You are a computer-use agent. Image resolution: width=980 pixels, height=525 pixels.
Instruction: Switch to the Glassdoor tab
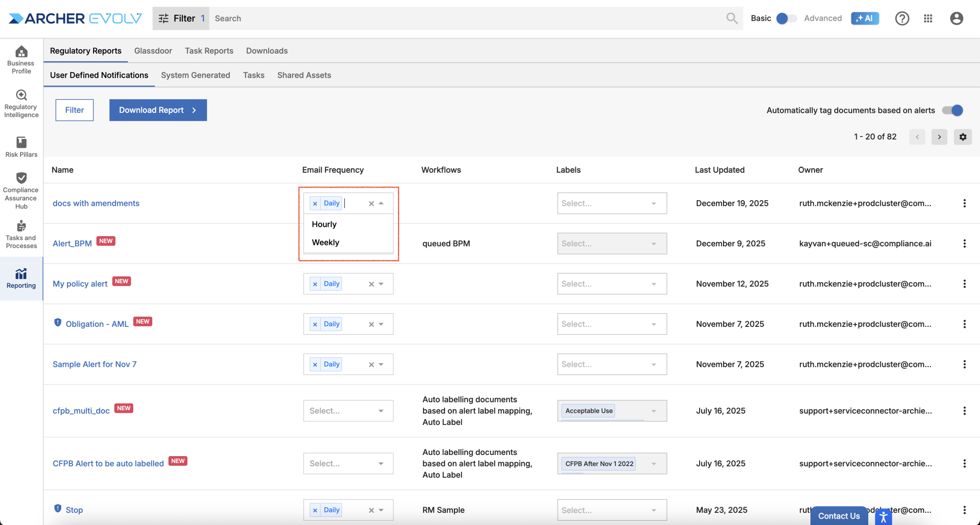point(153,51)
